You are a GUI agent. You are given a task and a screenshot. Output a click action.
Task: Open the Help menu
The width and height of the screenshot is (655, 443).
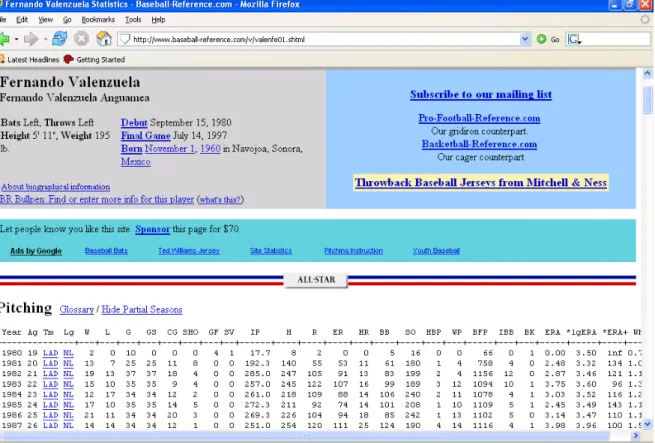(x=158, y=20)
